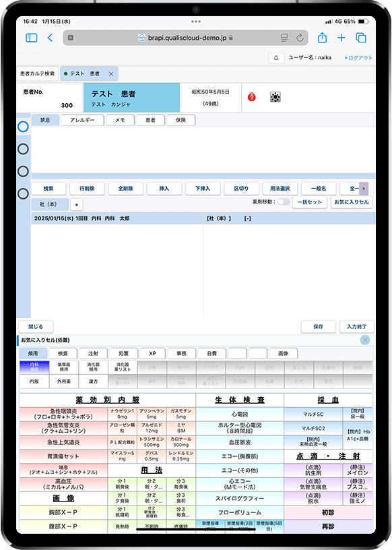Click the 入力終了 button

click(x=356, y=326)
